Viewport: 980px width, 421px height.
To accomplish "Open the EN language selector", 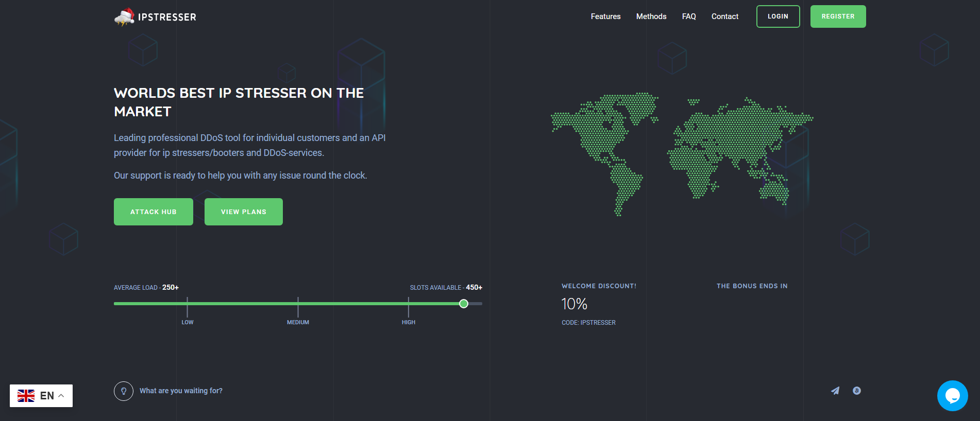I will coord(41,396).
